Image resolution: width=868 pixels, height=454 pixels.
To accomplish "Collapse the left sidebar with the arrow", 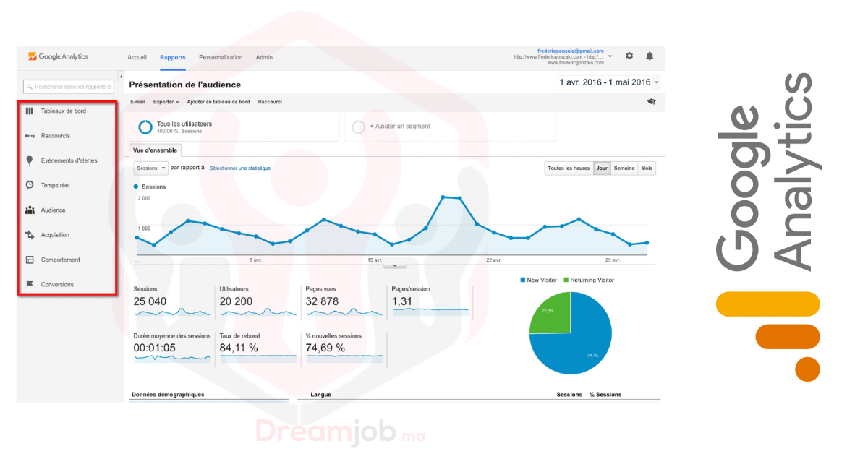I will pos(121,76).
